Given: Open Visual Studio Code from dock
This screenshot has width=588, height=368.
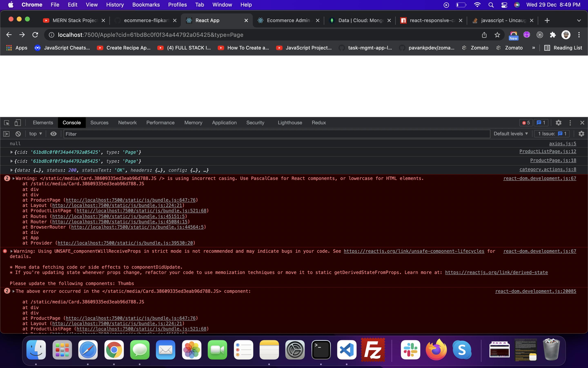Looking at the screenshot, I should (x=347, y=350).
